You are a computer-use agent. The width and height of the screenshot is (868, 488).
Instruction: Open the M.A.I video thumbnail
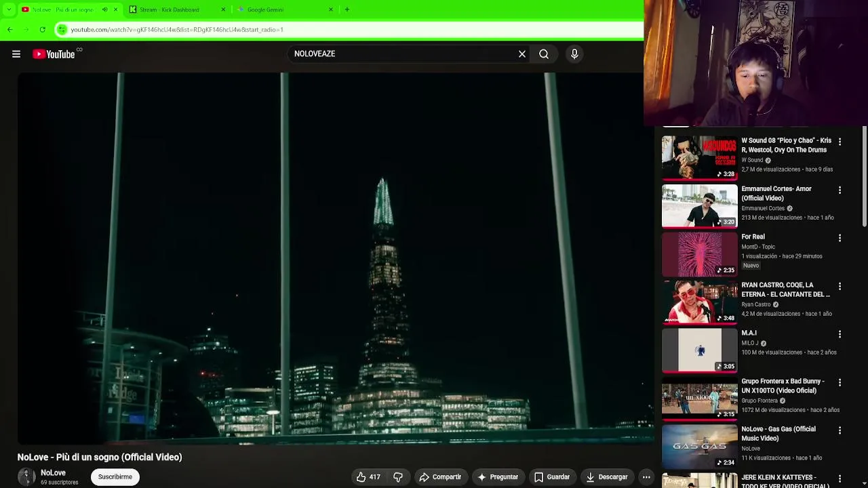tap(699, 350)
